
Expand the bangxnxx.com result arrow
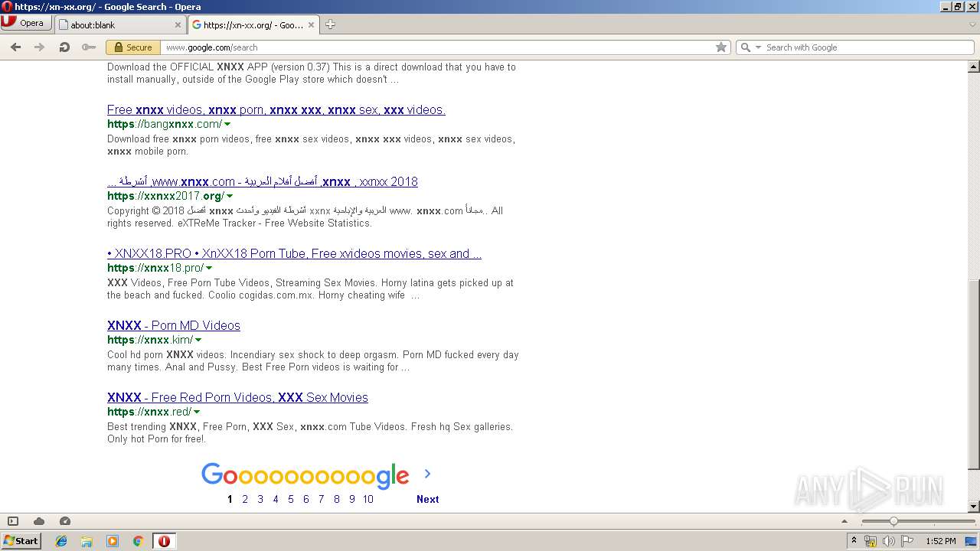(227, 124)
